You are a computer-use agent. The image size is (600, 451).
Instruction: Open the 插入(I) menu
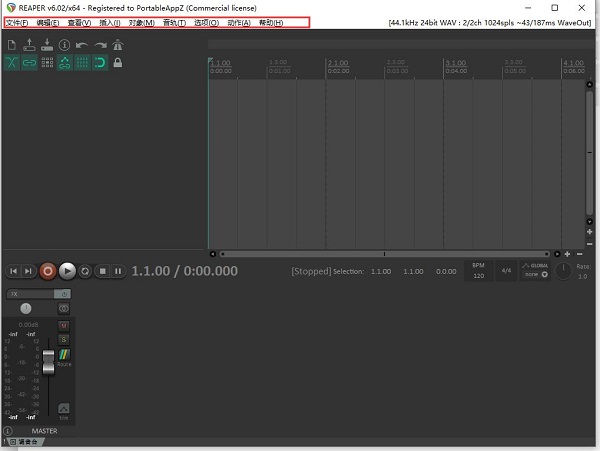[110, 22]
